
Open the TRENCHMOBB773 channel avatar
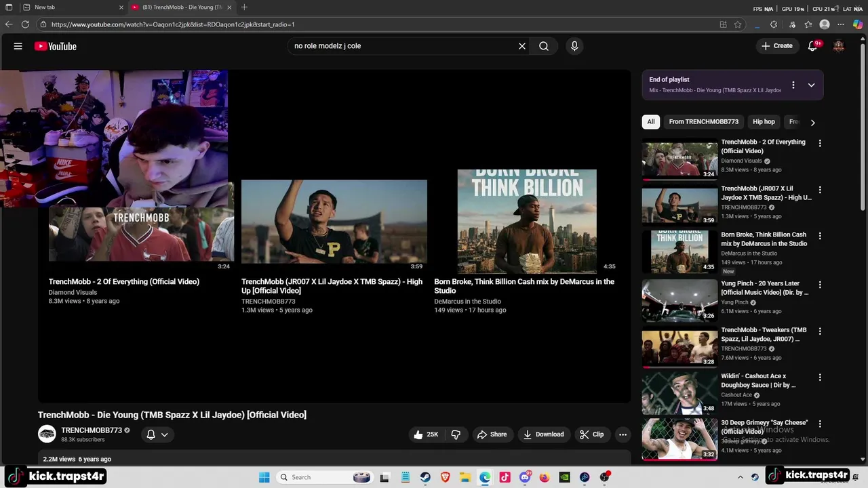47,434
